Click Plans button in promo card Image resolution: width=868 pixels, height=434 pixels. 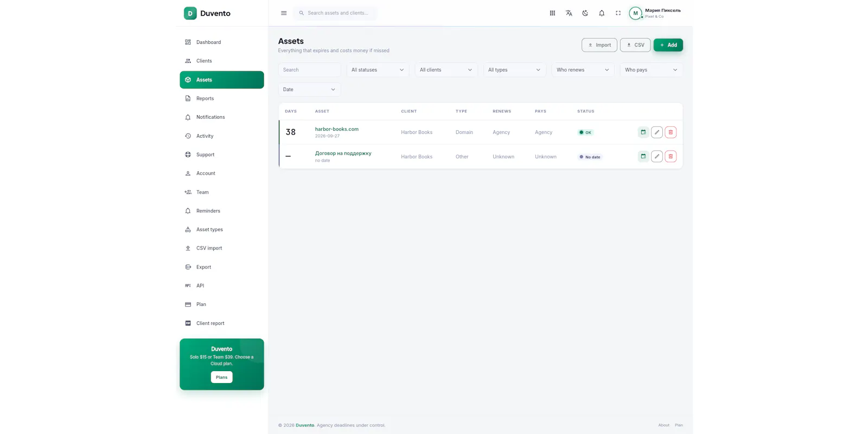221,377
